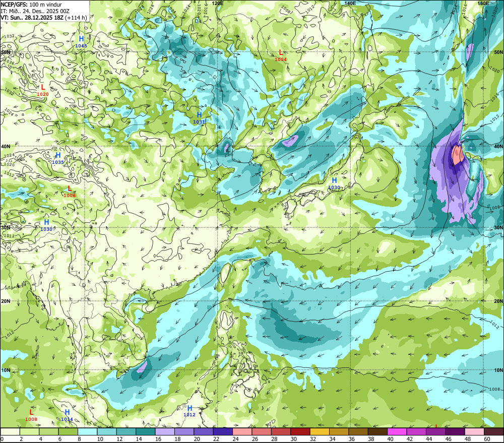The width and height of the screenshot is (504, 443).
Task: Select the L 1008 low pressure marker
Action: (x=31, y=415)
